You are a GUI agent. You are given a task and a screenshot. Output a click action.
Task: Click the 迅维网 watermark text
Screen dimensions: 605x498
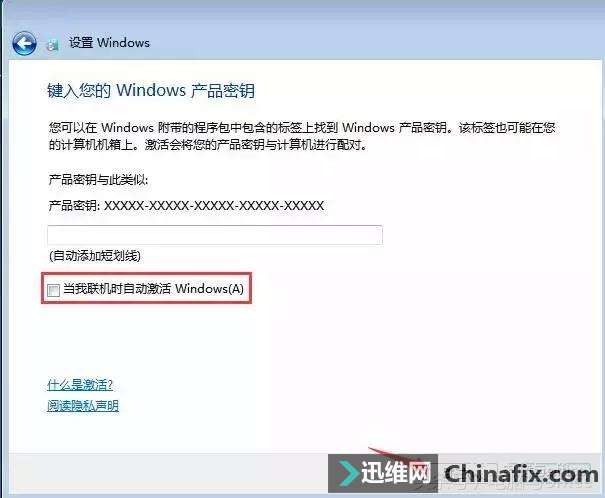pos(395,473)
